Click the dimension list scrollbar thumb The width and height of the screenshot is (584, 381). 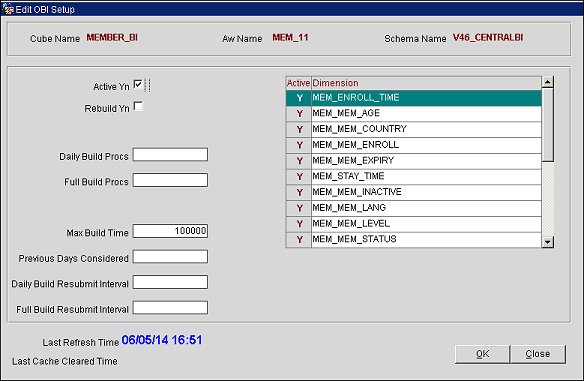coord(548,125)
